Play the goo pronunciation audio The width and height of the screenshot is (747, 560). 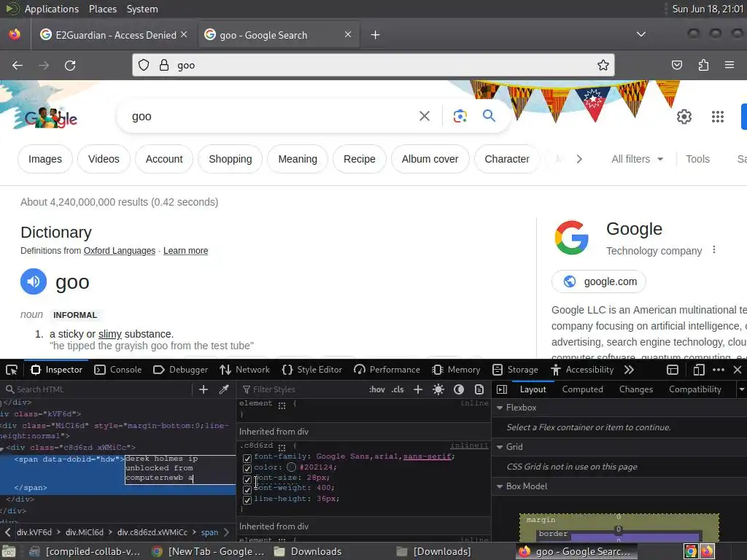click(34, 281)
